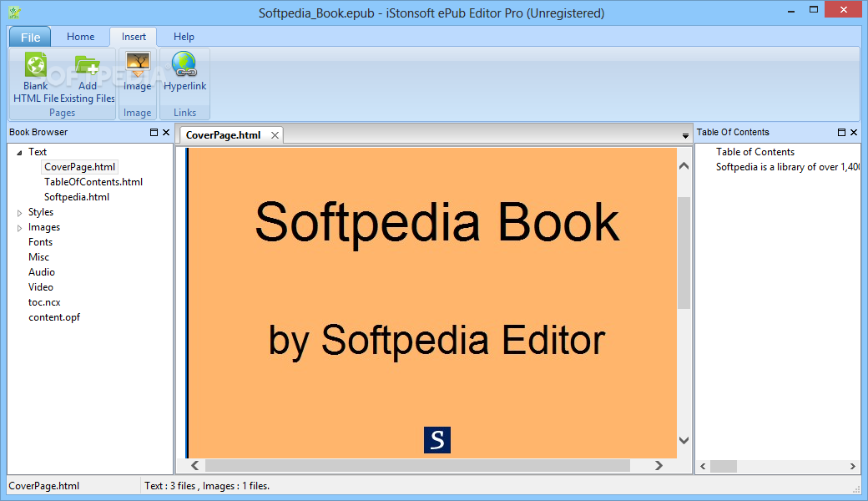Select the Fonts folder
Viewport: 868px width, 501px height.
40,242
